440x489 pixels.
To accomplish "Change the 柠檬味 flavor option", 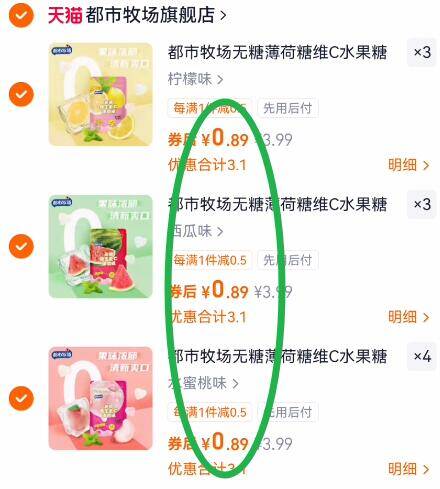I will (195, 79).
